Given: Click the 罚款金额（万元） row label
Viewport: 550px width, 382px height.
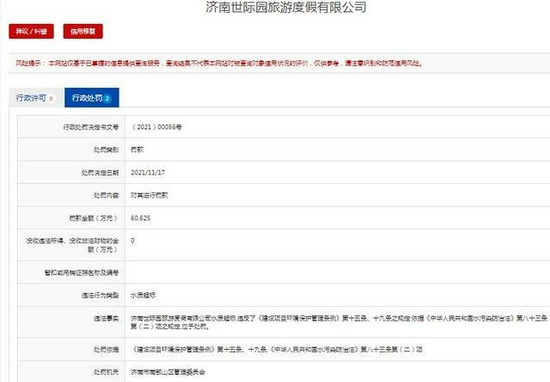Looking at the screenshot, I should tap(93, 218).
